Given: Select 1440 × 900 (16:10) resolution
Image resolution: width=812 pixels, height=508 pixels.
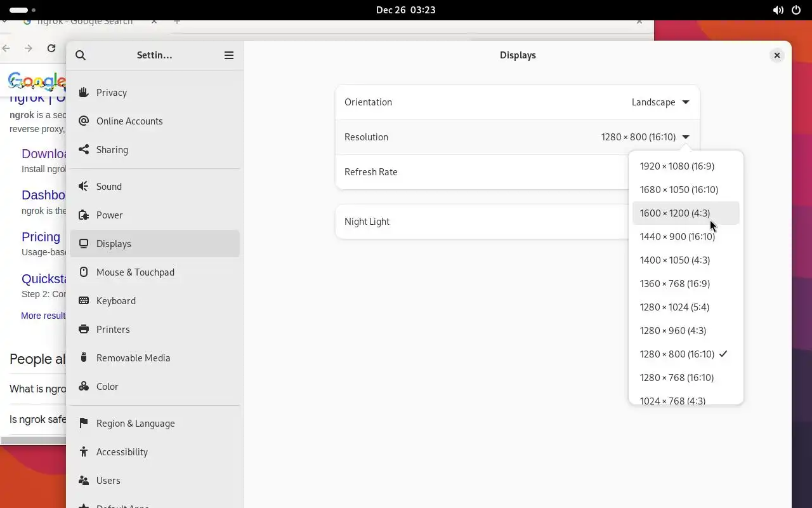Looking at the screenshot, I should 686,237.
